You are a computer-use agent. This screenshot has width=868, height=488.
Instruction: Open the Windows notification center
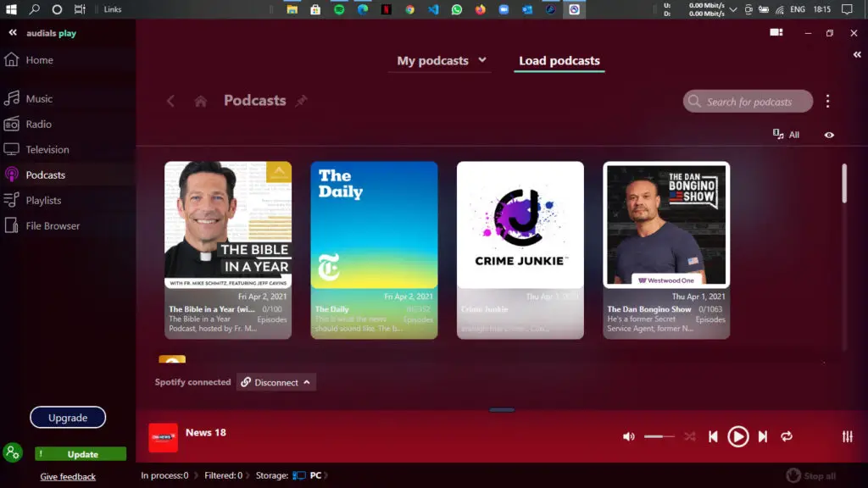[847, 9]
